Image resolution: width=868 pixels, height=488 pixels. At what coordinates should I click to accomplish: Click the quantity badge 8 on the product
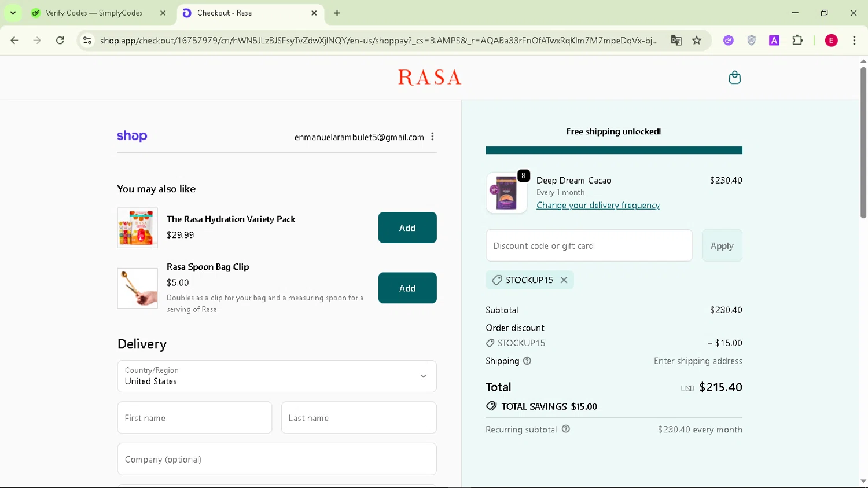tap(524, 175)
